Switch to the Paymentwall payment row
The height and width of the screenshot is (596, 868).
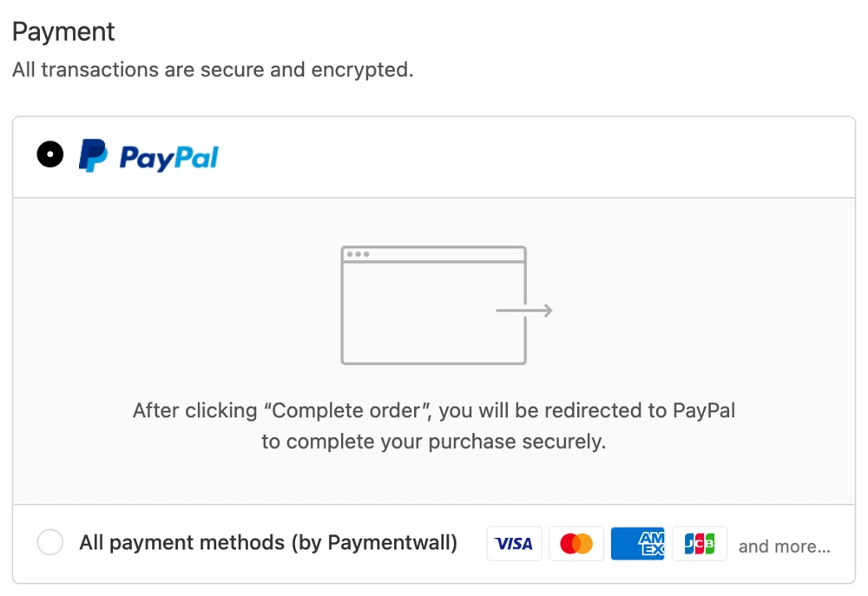tap(267, 542)
